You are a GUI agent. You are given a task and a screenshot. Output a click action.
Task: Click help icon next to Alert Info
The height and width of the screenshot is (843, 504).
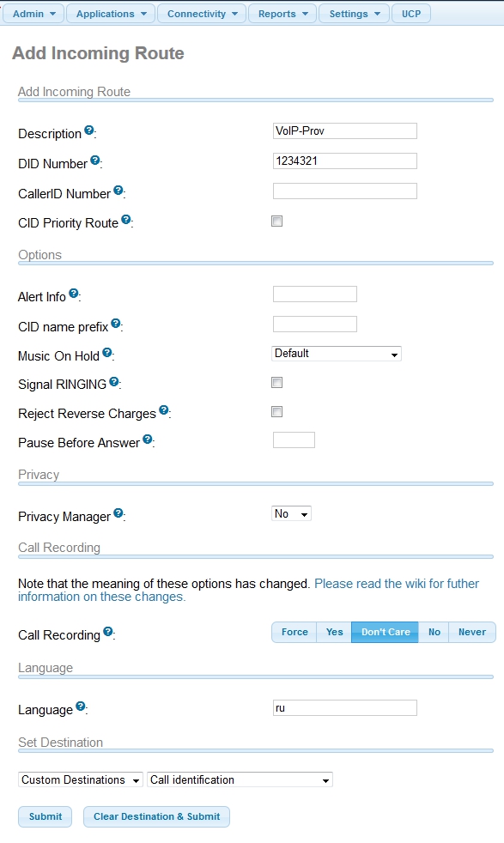[x=74, y=294]
